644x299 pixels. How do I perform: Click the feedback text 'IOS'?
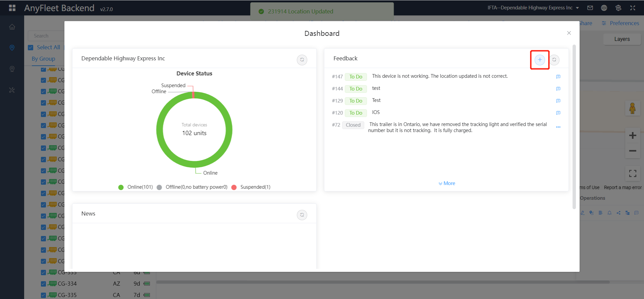tap(376, 112)
